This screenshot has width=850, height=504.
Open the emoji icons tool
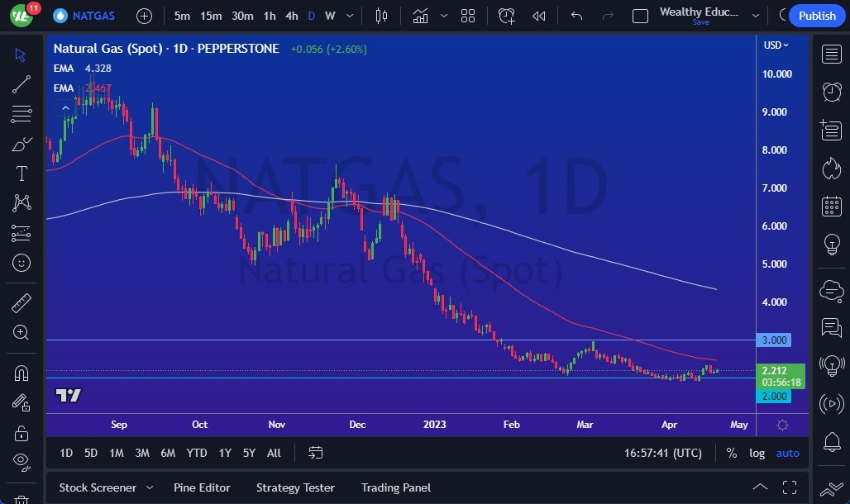click(21, 264)
